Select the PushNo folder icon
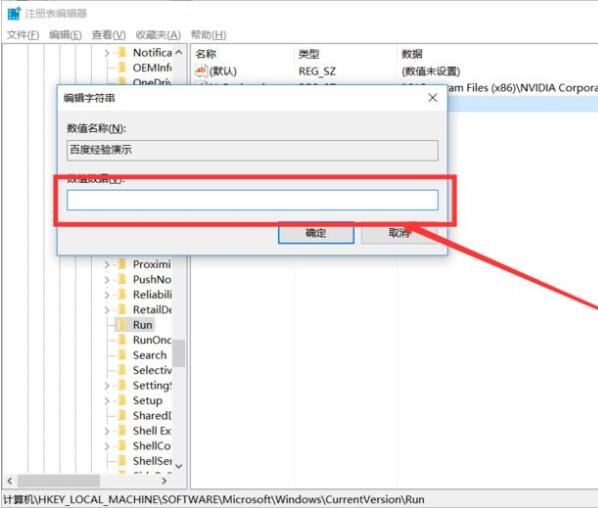 (x=122, y=279)
